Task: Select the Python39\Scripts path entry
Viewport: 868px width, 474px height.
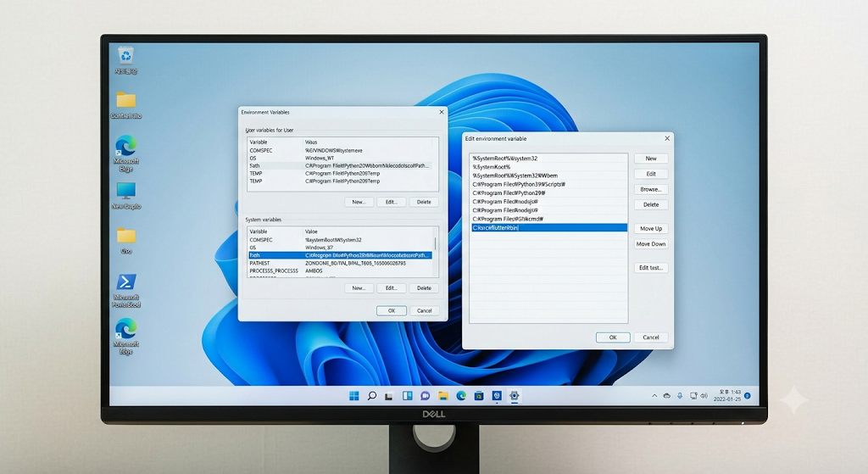Action: (548, 184)
